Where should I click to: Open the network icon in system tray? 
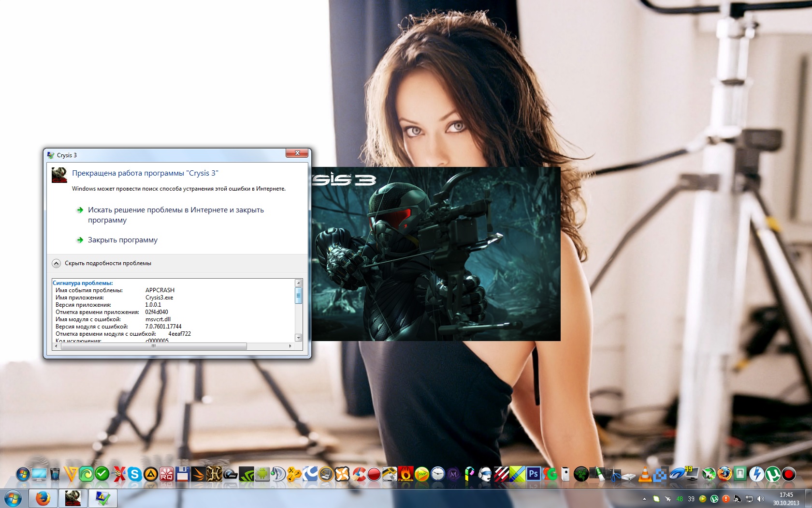tap(749, 499)
